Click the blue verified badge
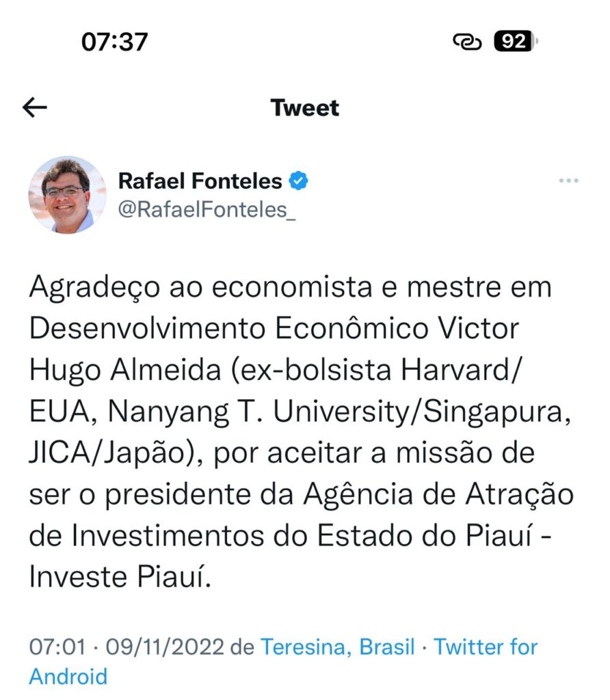The width and height of the screenshot is (610, 700). (299, 181)
